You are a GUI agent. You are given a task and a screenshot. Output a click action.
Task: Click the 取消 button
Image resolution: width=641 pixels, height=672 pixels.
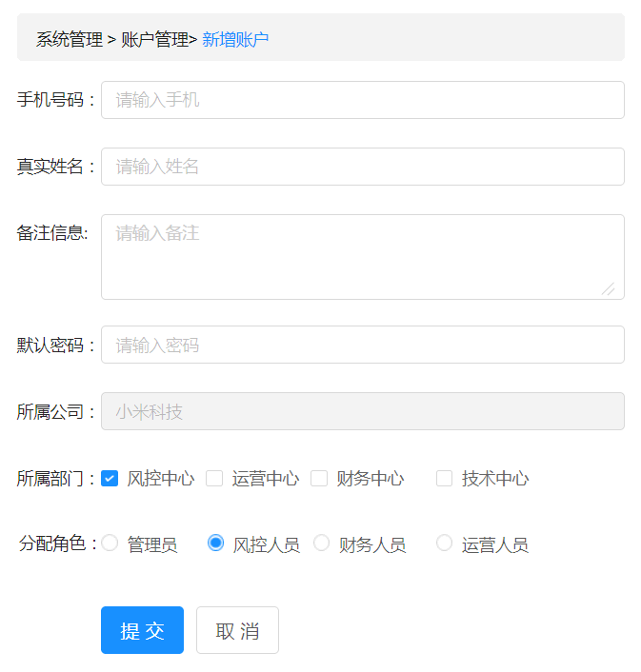coord(237,630)
